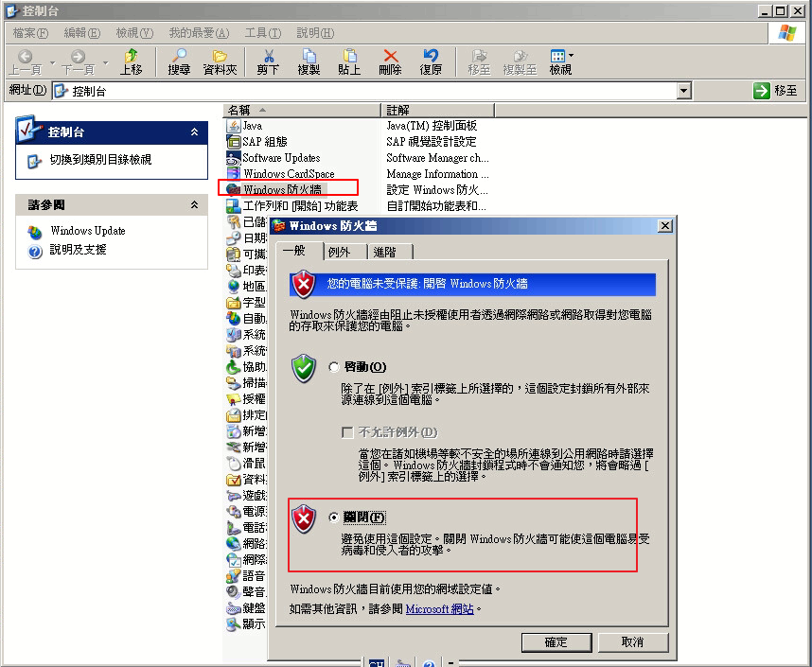Select the 滑鼠 mouse item
This screenshot has width=812, height=667.
click(x=246, y=464)
